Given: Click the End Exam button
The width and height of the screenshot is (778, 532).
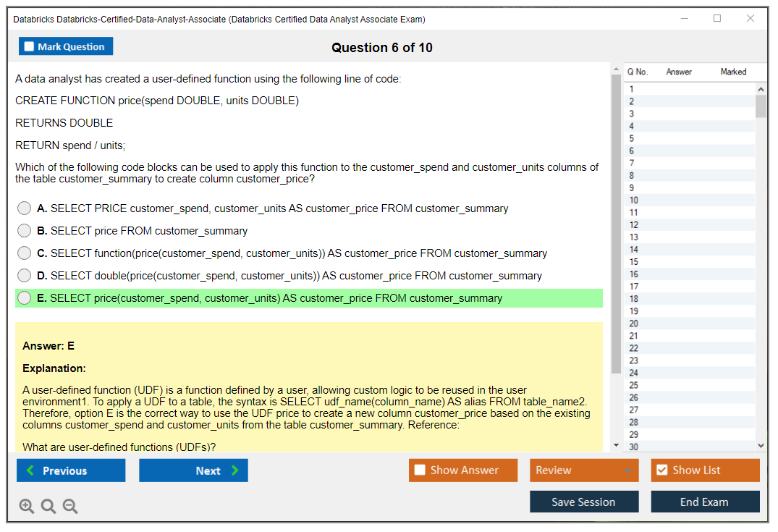Looking at the screenshot, I should (705, 502).
